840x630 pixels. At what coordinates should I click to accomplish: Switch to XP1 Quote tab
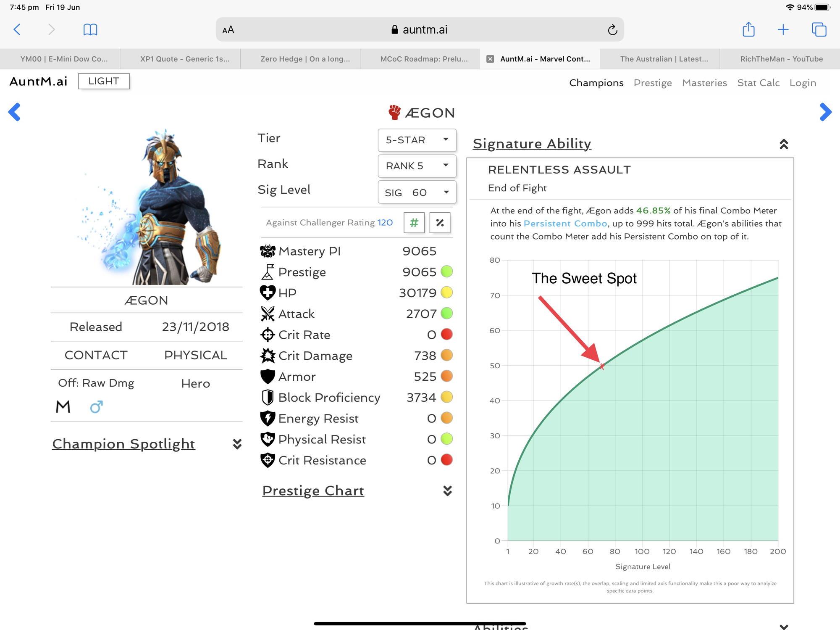180,59
